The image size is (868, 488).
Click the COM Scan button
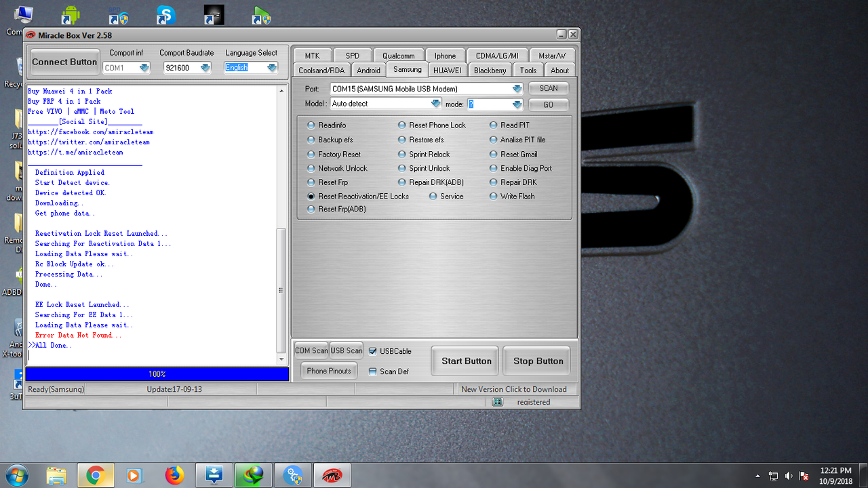tap(311, 350)
